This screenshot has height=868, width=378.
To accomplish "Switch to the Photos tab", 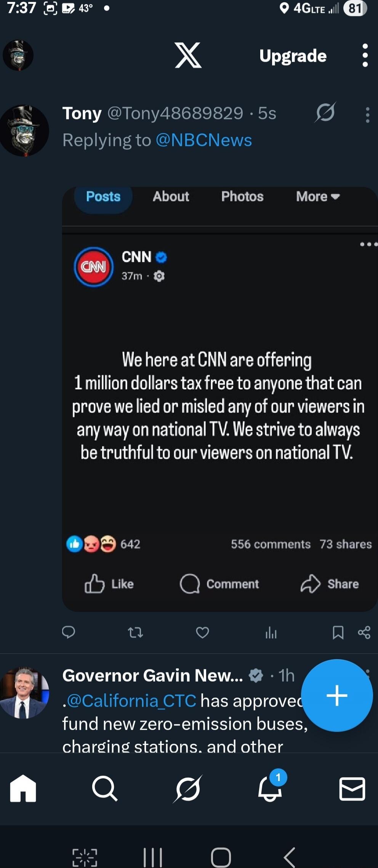I will point(242,197).
